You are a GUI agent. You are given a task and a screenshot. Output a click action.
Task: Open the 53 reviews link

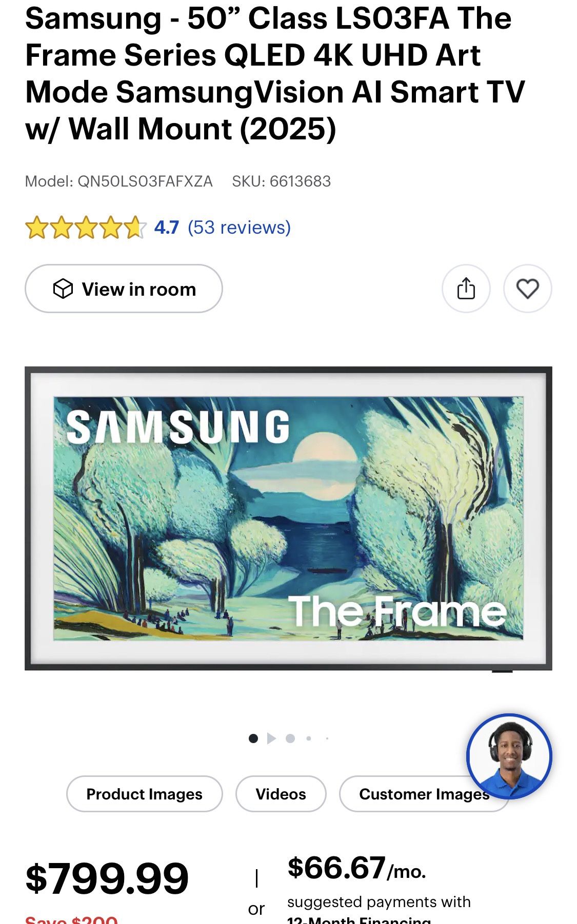239,227
